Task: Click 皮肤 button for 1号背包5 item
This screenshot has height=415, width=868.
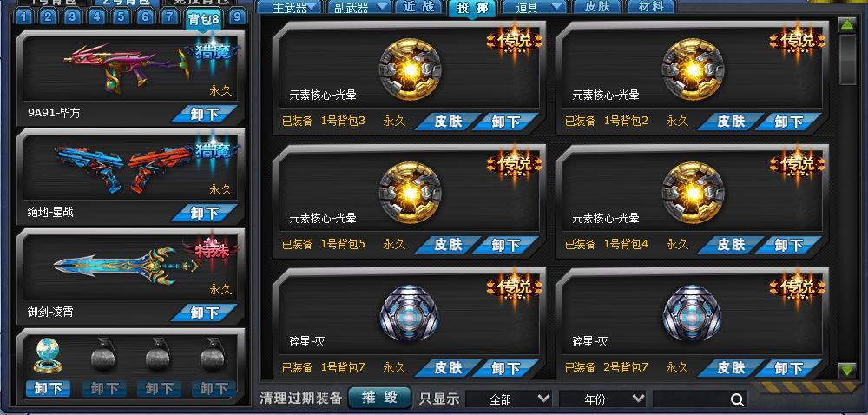Action: click(448, 245)
